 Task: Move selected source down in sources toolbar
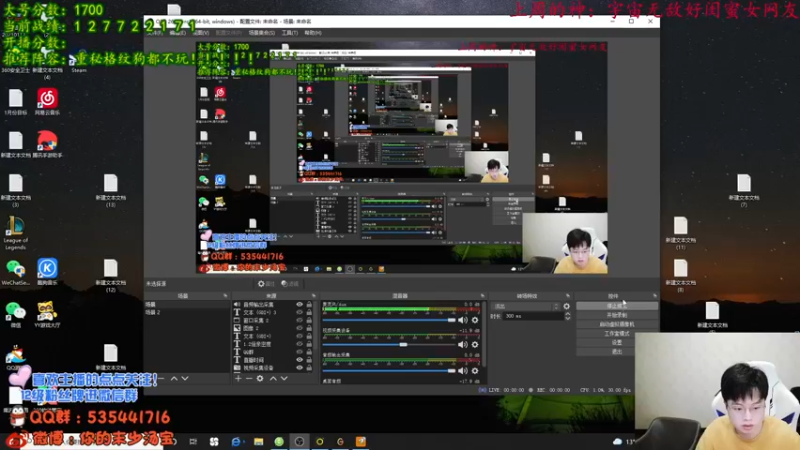click(284, 379)
